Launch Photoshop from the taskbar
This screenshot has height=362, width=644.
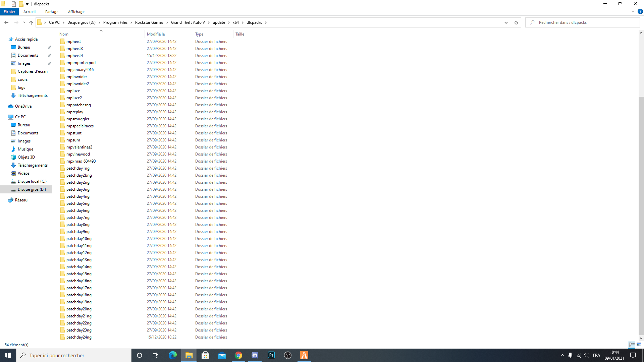pyautogui.click(x=271, y=355)
